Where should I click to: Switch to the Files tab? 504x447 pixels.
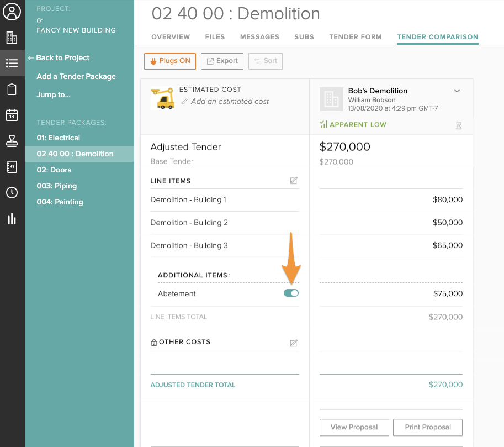click(215, 37)
